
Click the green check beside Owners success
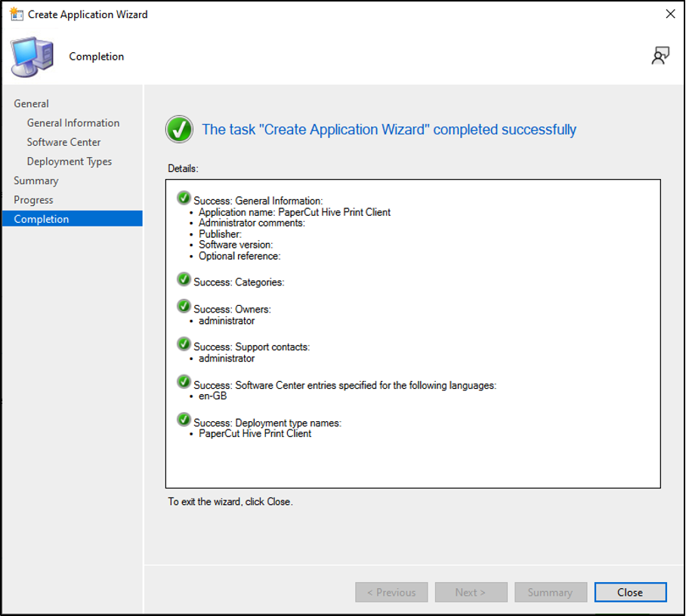[184, 306]
